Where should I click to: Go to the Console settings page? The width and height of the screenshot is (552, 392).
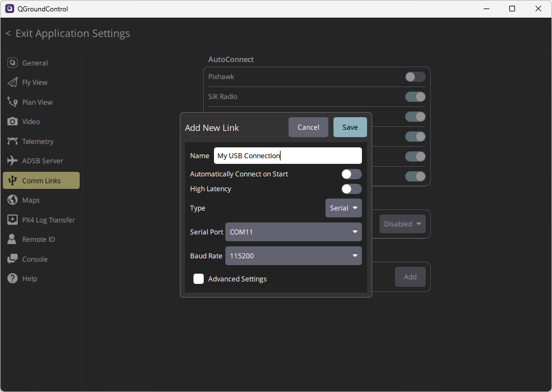click(35, 259)
